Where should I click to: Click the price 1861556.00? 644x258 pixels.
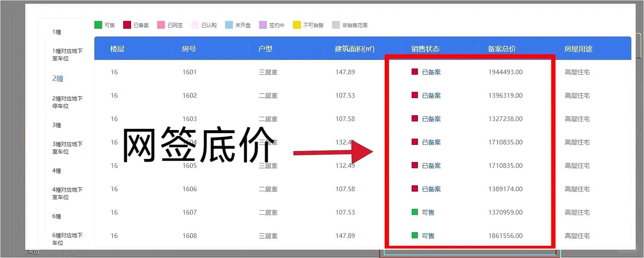(506, 236)
